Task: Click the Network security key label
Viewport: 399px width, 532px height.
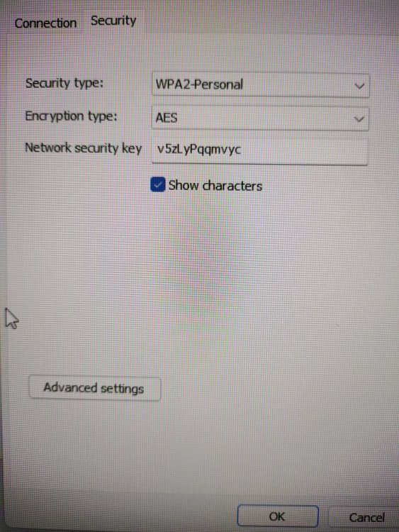Action: 83,148
